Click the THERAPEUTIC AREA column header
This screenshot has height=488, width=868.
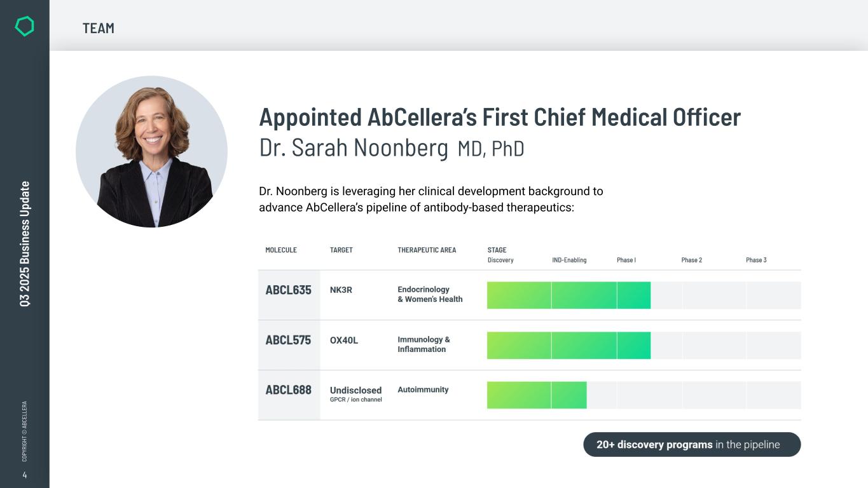(427, 250)
